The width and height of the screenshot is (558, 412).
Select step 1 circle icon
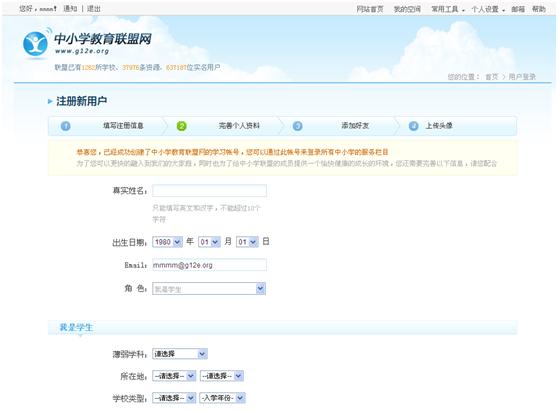pyautogui.click(x=65, y=126)
